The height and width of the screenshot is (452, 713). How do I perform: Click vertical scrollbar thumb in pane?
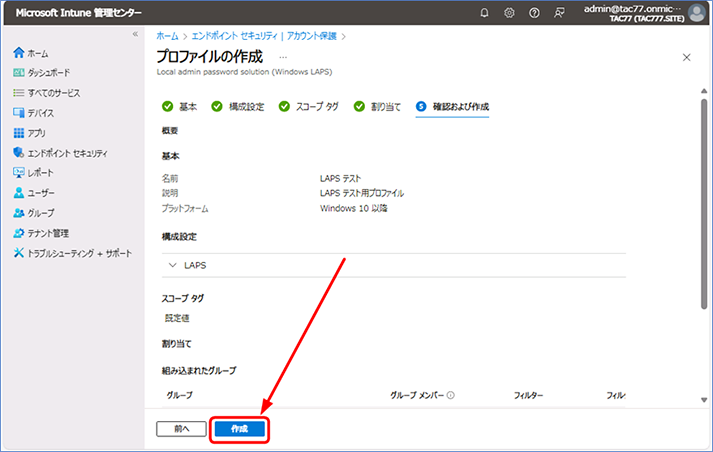704,205
